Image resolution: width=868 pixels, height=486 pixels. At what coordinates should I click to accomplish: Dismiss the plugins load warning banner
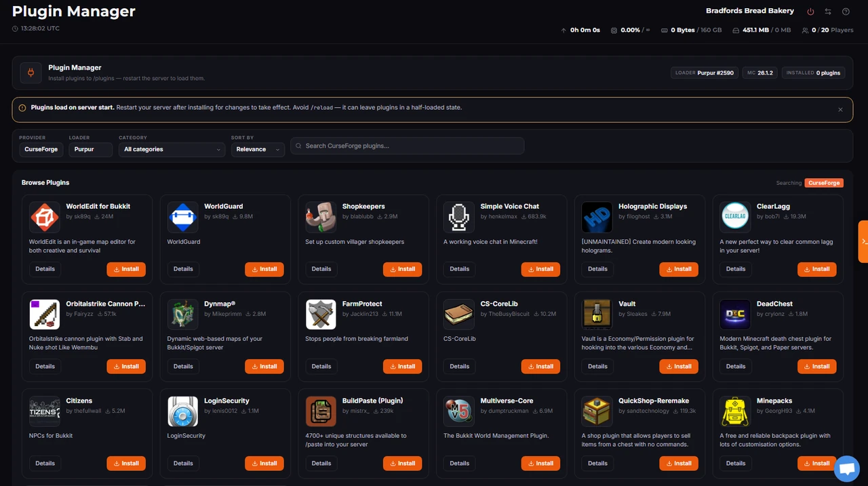pyautogui.click(x=840, y=109)
